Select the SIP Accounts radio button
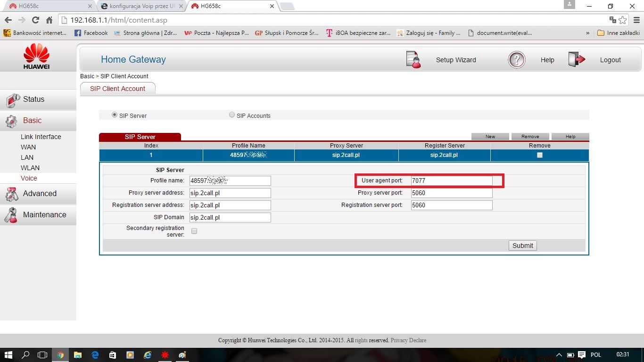The image size is (644, 362). pyautogui.click(x=231, y=115)
